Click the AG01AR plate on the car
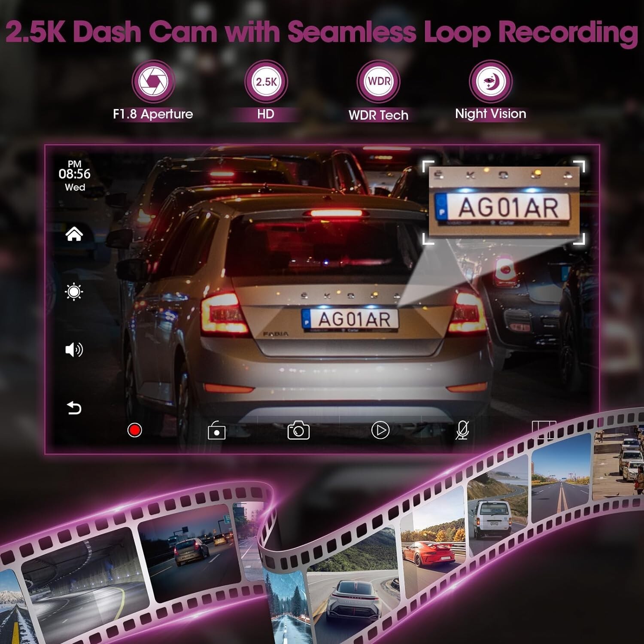Viewport: 644px width, 644px height. [350, 319]
